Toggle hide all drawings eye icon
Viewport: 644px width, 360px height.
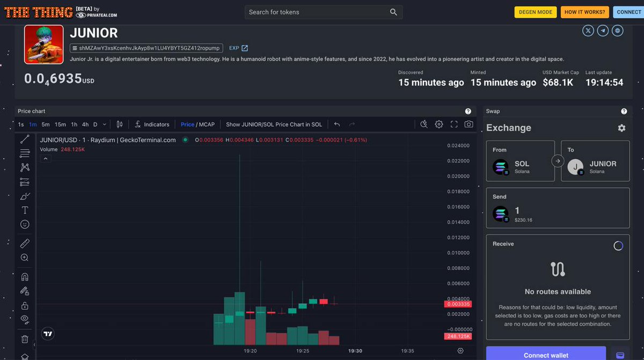click(x=25, y=319)
